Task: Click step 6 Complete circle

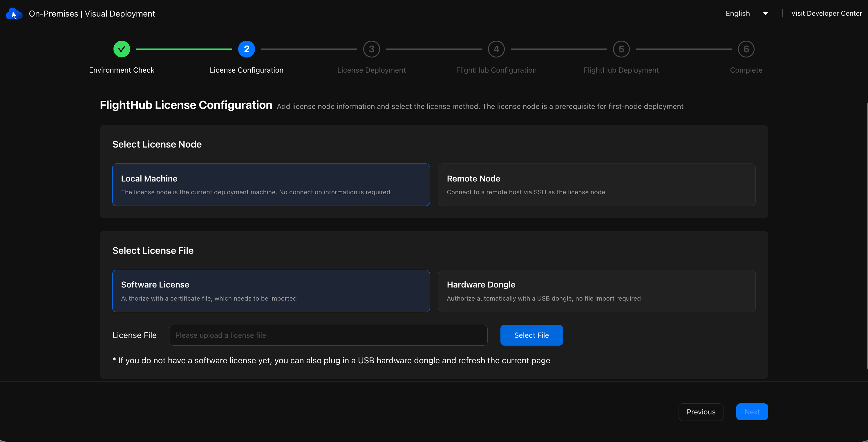Action: (746, 49)
